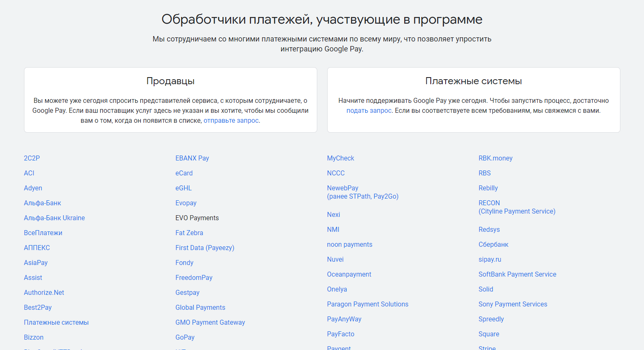Open the RBK.money link
The height and width of the screenshot is (350, 644).
[495, 158]
